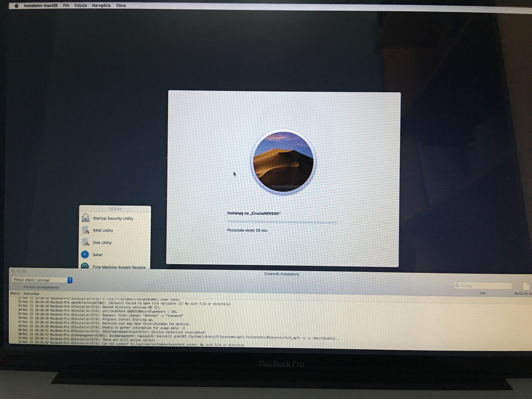Viewport: 532px width, 399px height.
Task: Click the Dziennik Instalatora window title
Action: [281, 274]
